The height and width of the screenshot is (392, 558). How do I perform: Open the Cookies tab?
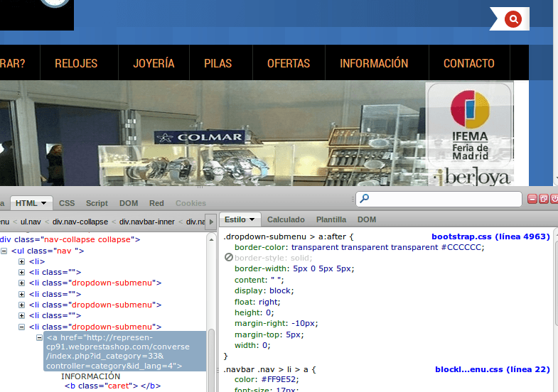tap(191, 203)
